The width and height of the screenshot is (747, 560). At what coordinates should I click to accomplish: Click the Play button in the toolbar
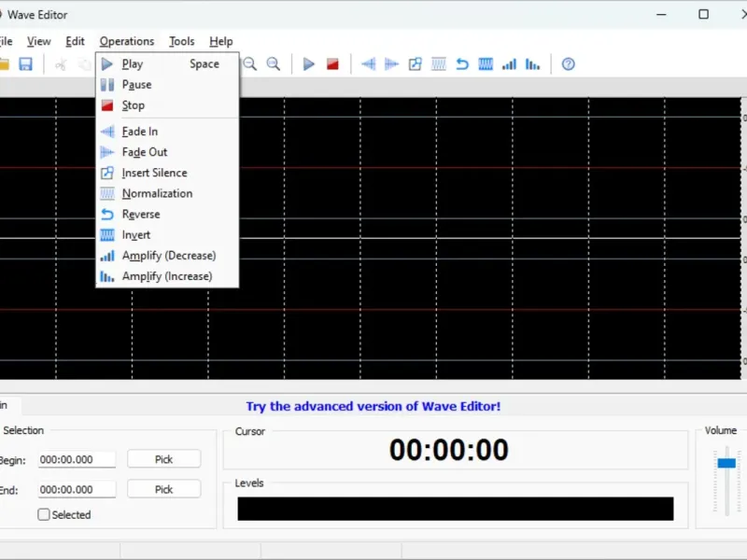pos(309,64)
